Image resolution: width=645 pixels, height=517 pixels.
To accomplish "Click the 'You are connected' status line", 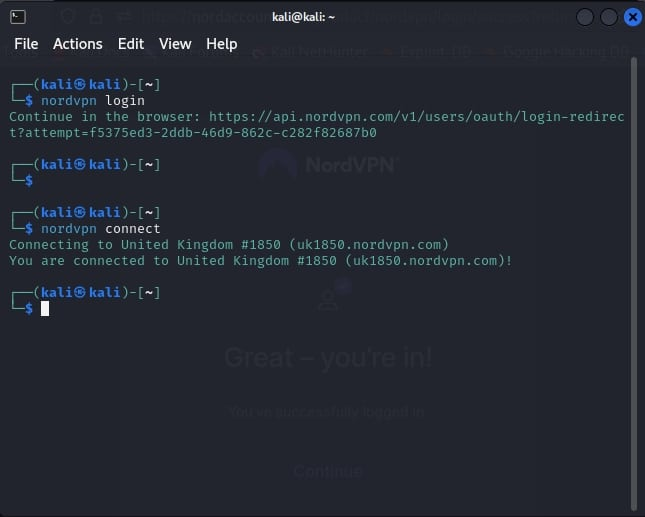I will click(260, 261).
